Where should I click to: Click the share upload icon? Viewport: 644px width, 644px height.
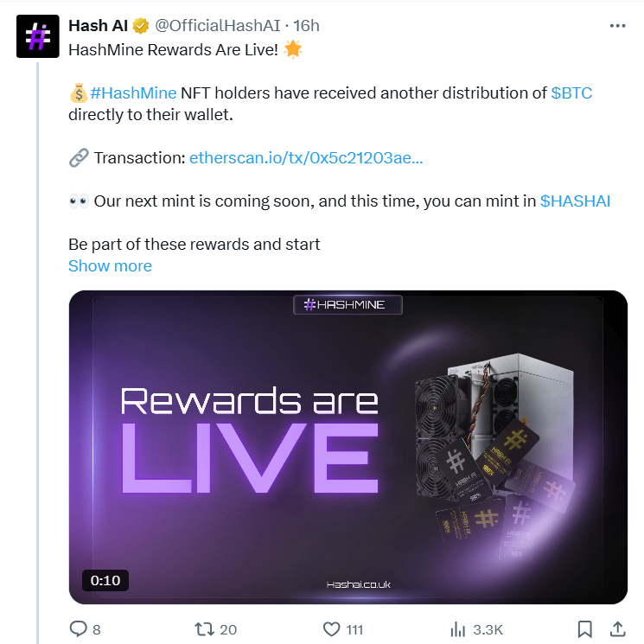617,628
